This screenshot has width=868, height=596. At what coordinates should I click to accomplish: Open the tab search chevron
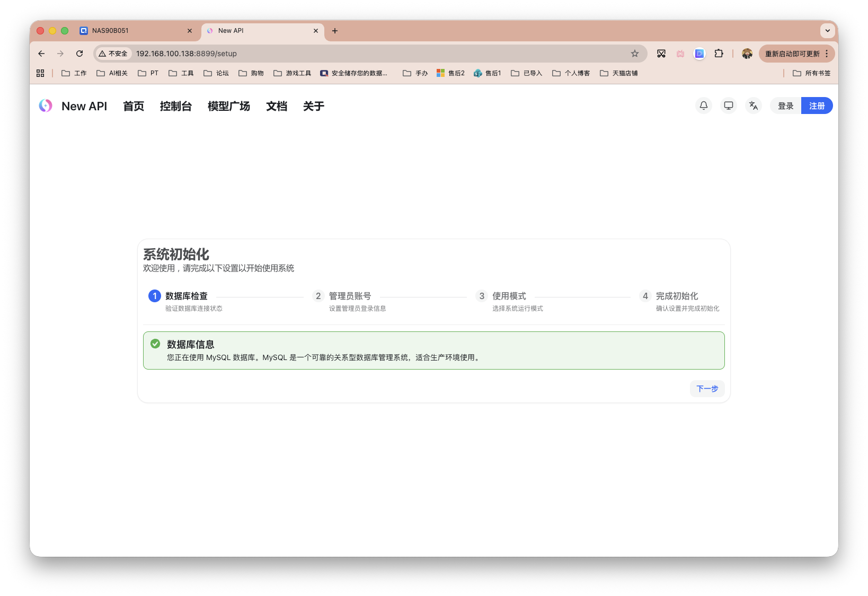[x=827, y=31]
